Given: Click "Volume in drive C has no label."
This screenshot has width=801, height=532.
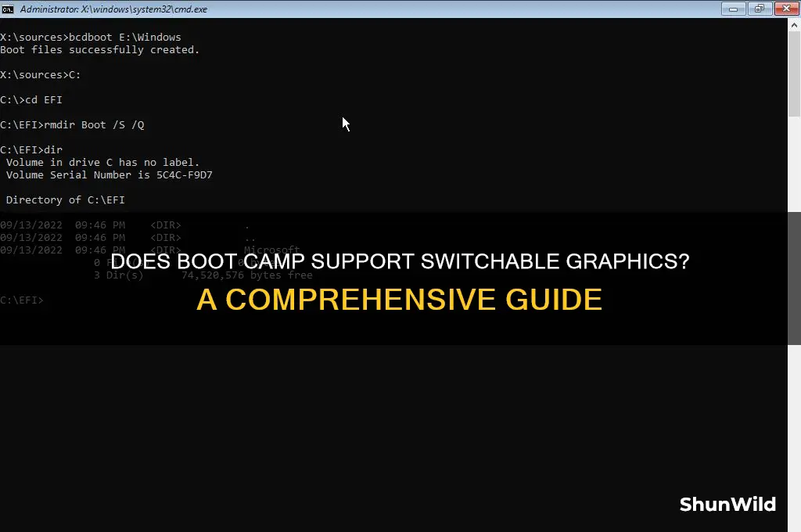Looking at the screenshot, I should pos(102,163).
